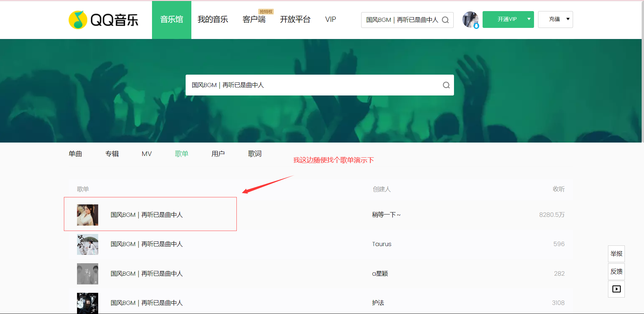Click the 反馈 side button

[616, 272]
